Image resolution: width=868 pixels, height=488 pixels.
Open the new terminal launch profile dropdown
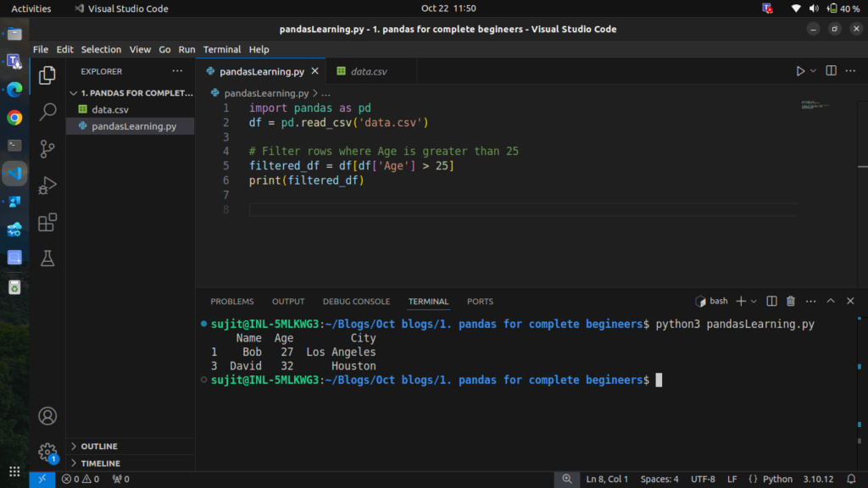point(754,301)
